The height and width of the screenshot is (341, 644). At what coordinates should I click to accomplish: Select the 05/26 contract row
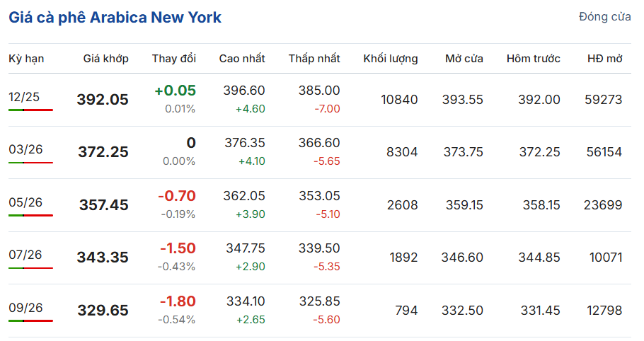[25, 202]
